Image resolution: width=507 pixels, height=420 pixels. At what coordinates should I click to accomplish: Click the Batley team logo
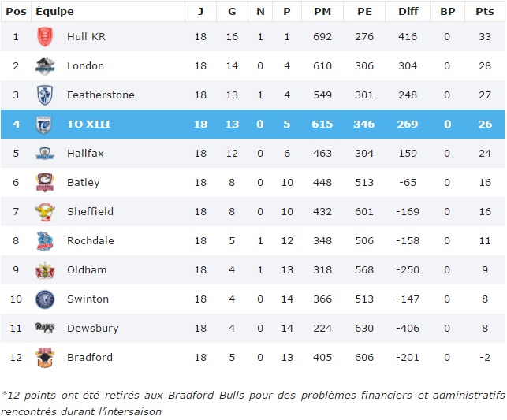pyautogui.click(x=45, y=183)
